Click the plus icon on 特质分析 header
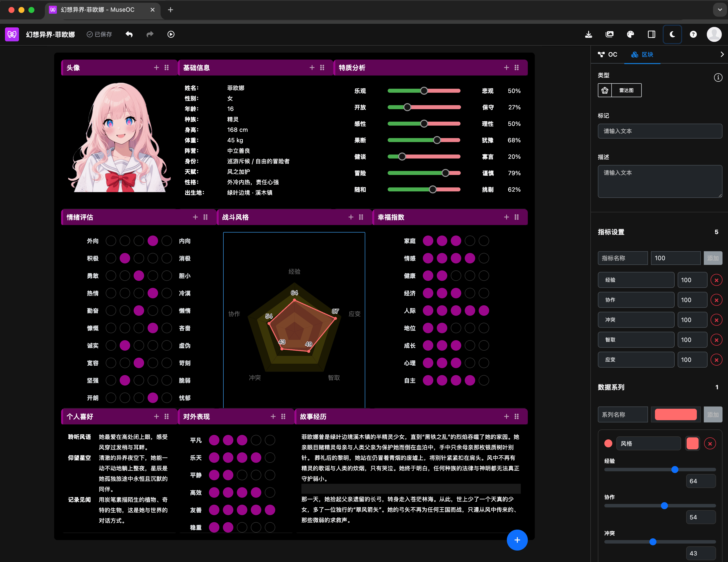 tap(506, 68)
